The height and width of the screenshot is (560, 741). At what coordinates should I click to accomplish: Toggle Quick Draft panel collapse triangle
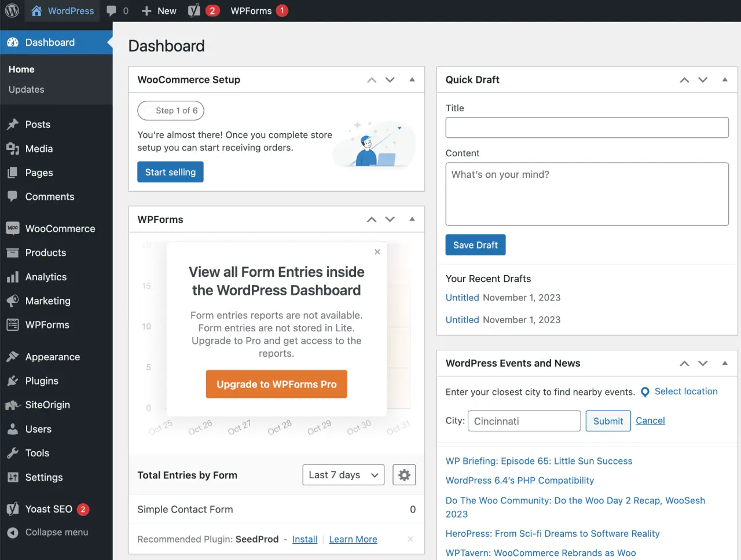coord(725,79)
